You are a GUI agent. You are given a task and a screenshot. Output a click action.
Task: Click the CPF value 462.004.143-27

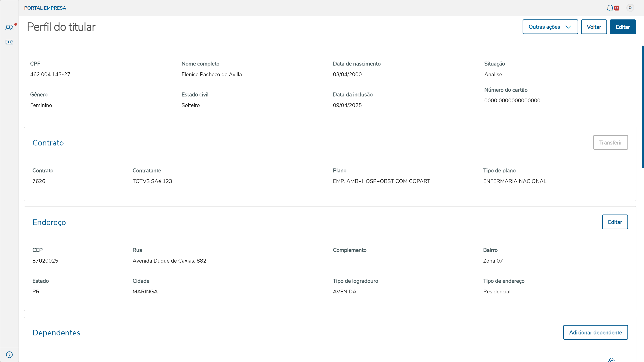[50, 74]
